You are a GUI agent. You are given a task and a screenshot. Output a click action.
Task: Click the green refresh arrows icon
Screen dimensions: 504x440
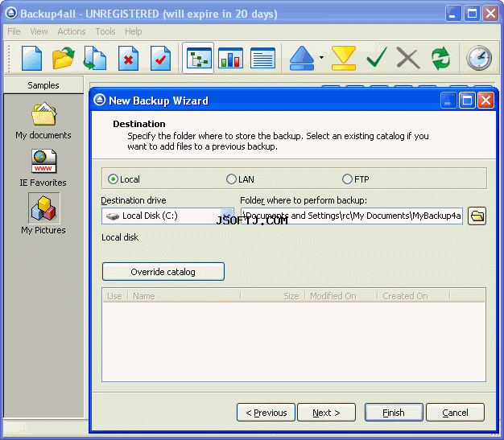tap(440, 58)
